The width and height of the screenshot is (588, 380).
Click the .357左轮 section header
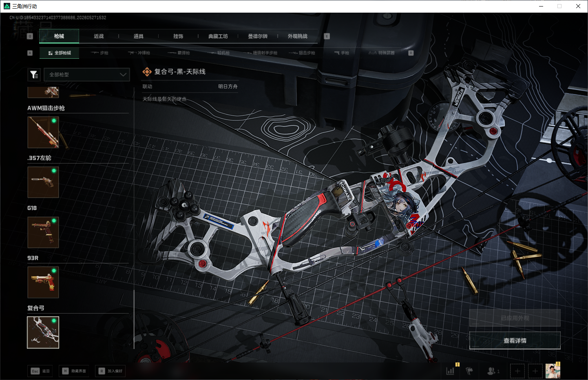click(40, 158)
